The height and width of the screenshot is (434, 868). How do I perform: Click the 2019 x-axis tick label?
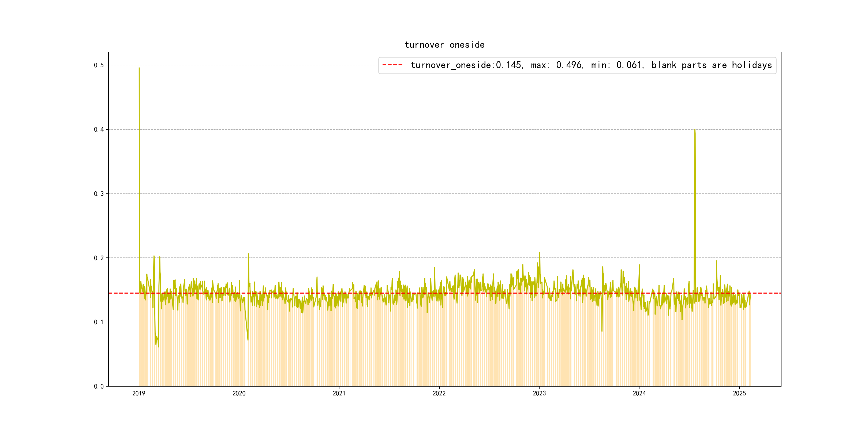coord(139,394)
